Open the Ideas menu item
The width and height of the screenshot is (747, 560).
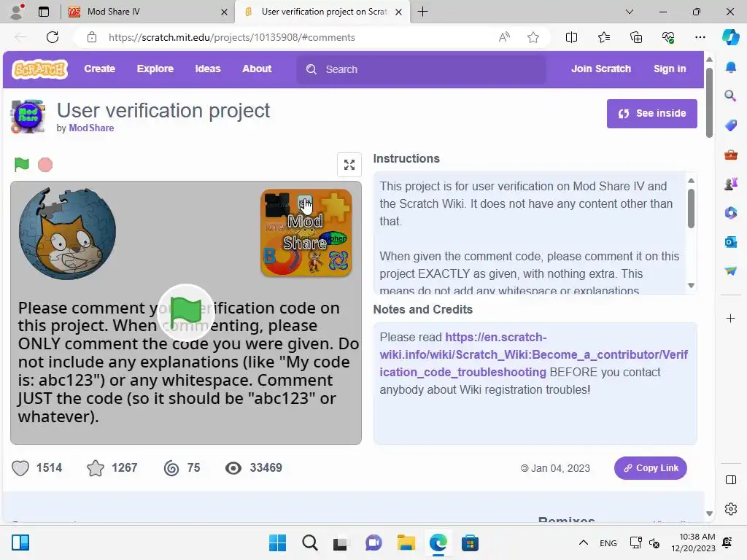[208, 69]
